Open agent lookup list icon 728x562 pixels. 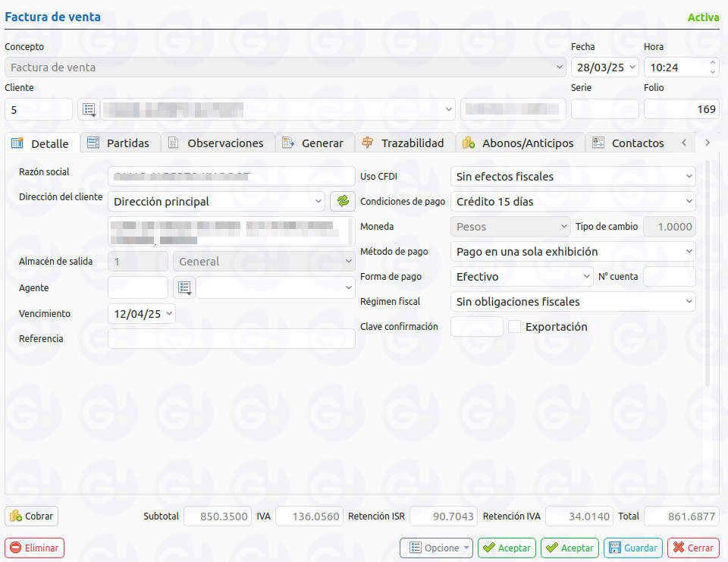click(x=184, y=287)
